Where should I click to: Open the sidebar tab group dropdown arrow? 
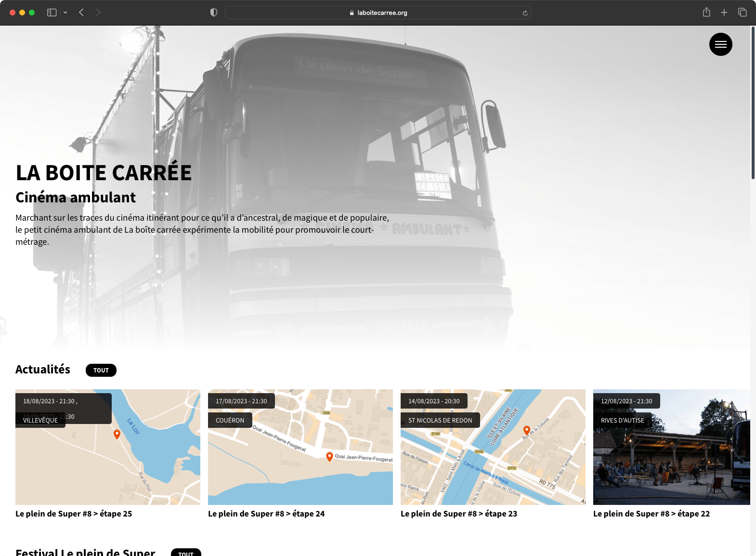click(x=65, y=13)
